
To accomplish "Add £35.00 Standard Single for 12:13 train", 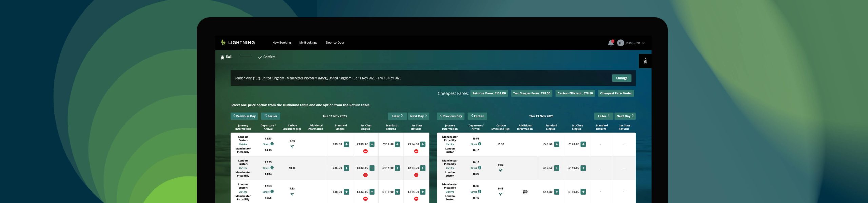I will click(x=346, y=144).
